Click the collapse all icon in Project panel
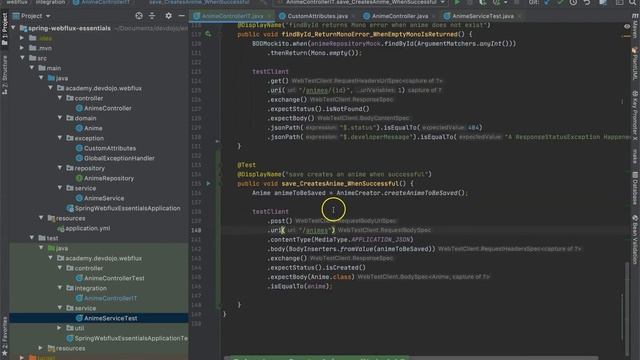This screenshot has height=360, width=640. (152, 16)
